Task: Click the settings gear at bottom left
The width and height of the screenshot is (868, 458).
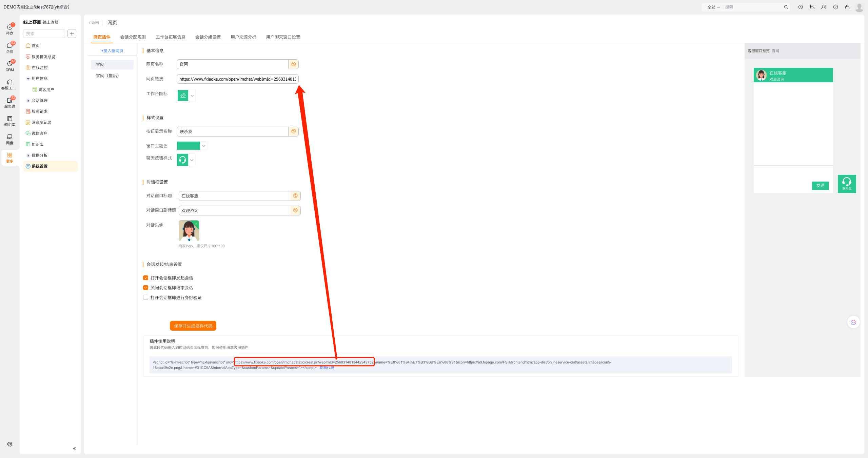Action: [x=10, y=444]
